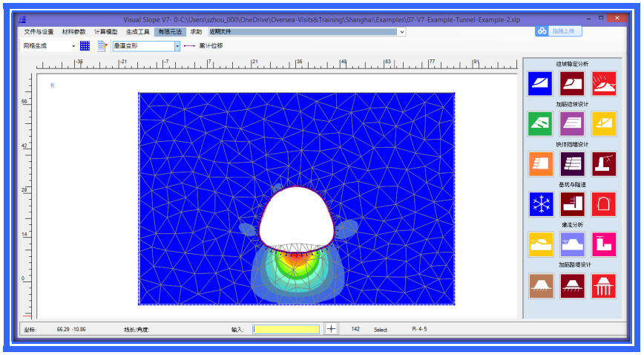644x355 pixels.
Task: Open the tunnel arch analysis icon
Action: point(603,203)
